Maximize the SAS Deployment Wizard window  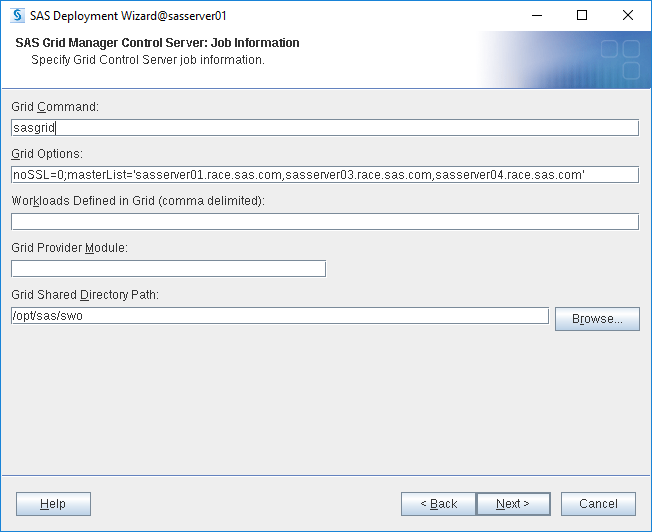[x=582, y=15]
